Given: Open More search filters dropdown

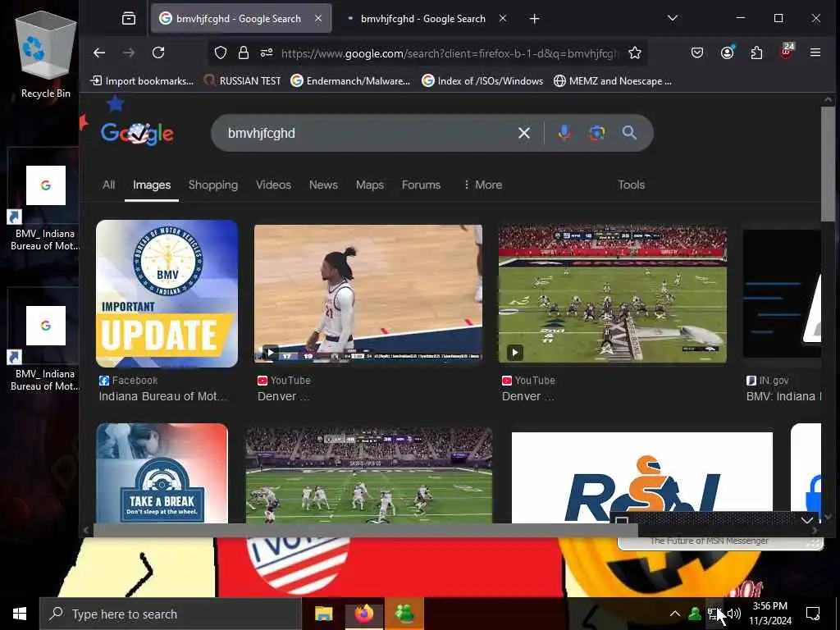Looking at the screenshot, I should [x=482, y=185].
